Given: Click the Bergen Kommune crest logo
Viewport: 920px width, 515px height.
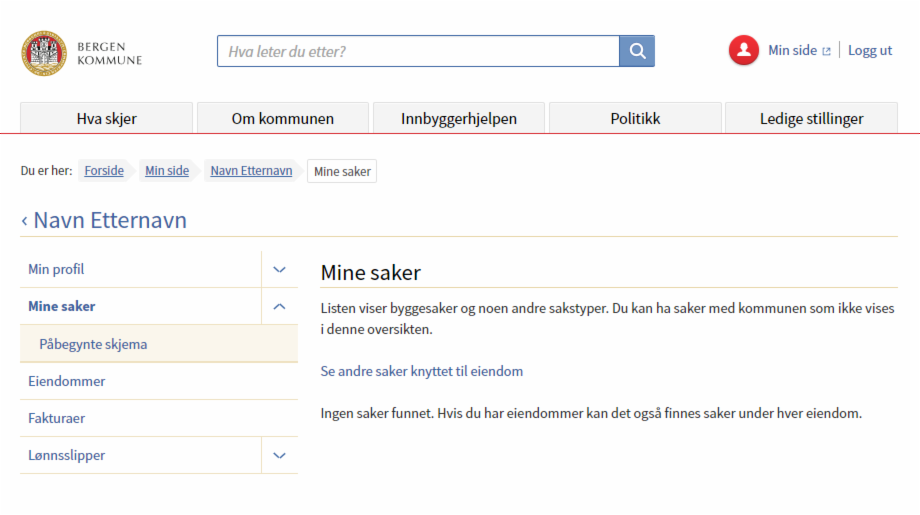Looking at the screenshot, I should [44, 53].
